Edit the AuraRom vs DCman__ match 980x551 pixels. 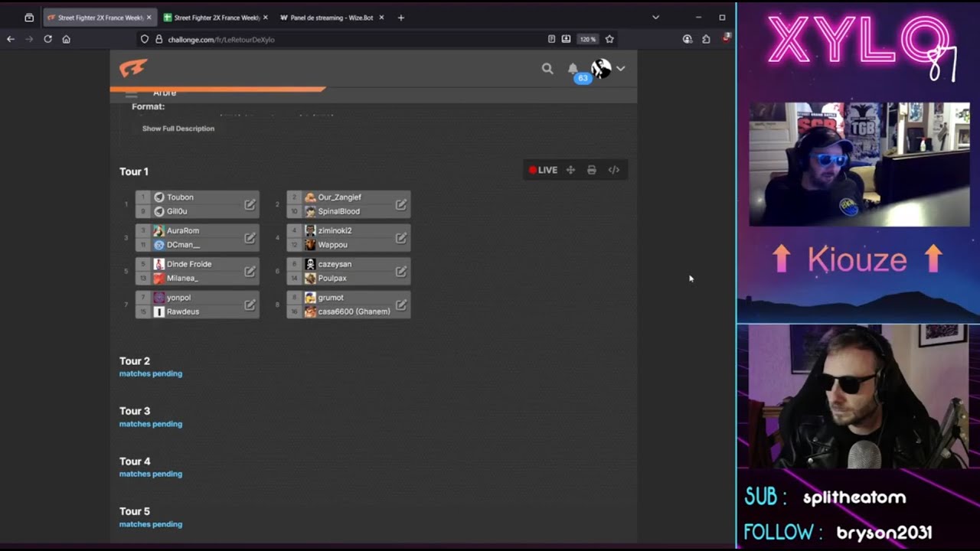(x=250, y=238)
